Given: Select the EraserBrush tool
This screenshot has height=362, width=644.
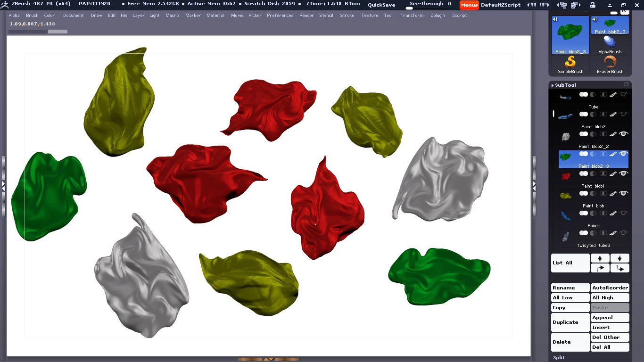Looking at the screenshot, I should click(x=610, y=64).
